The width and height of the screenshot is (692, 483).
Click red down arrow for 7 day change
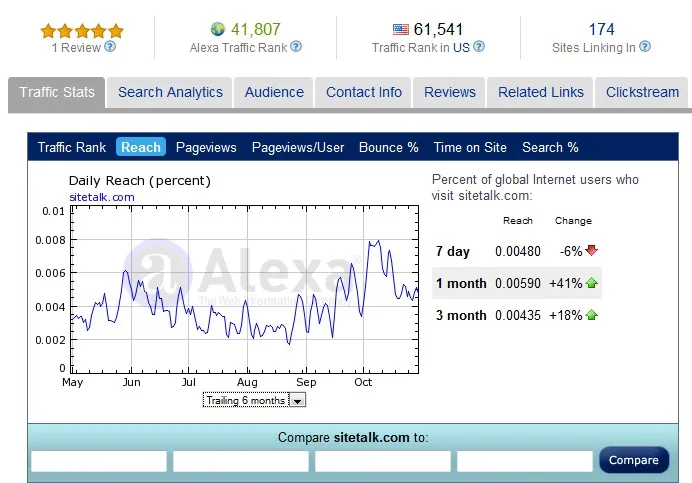click(x=592, y=251)
